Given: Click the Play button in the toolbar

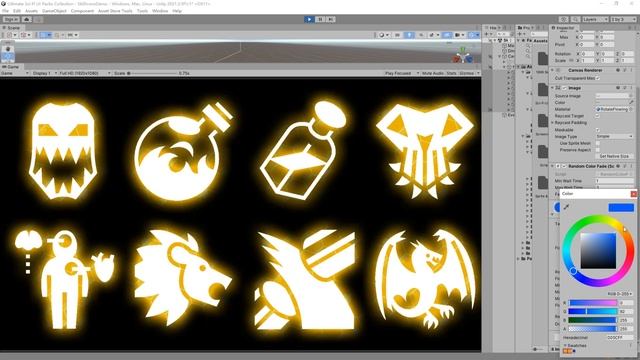Looking at the screenshot, I should pyautogui.click(x=309, y=19).
